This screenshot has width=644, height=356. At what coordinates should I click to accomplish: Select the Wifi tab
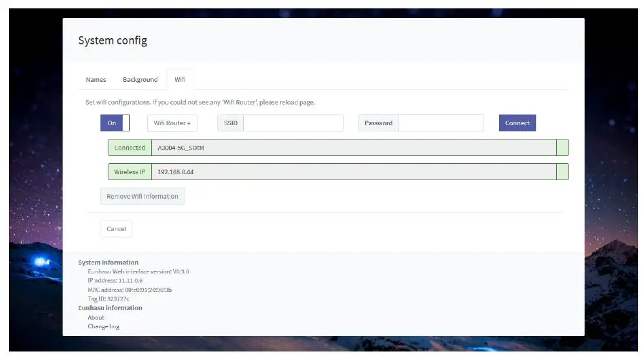[180, 79]
